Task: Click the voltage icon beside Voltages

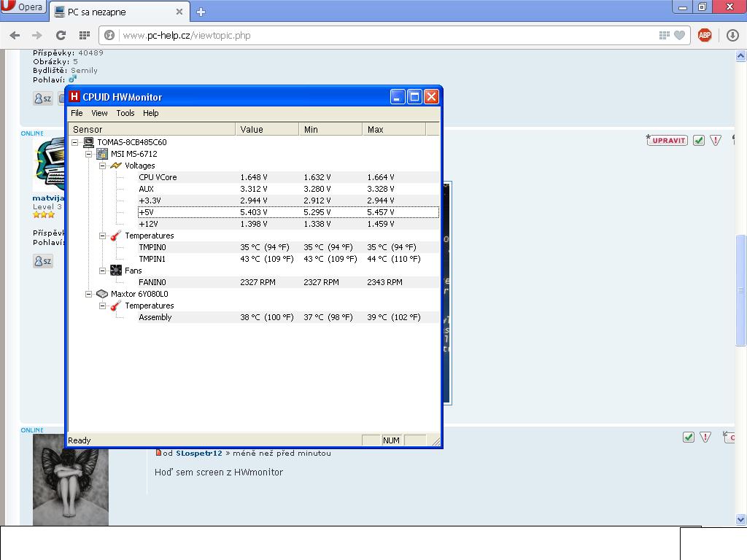Action: tap(116, 166)
